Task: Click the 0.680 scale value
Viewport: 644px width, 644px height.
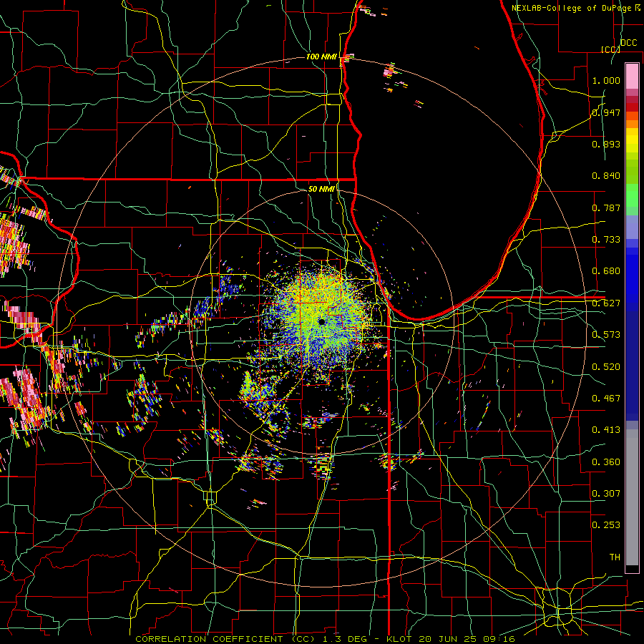Action: [x=606, y=271]
